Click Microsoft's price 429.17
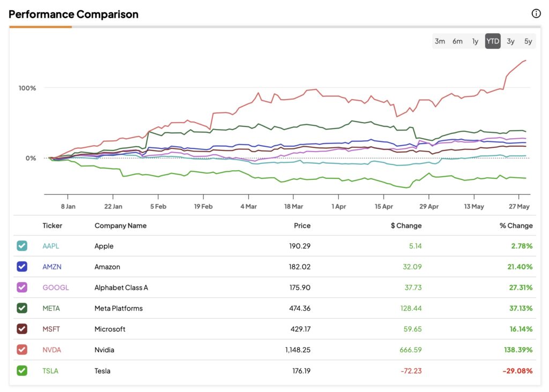Image resolution: width=549 pixels, height=392 pixels. click(300, 329)
